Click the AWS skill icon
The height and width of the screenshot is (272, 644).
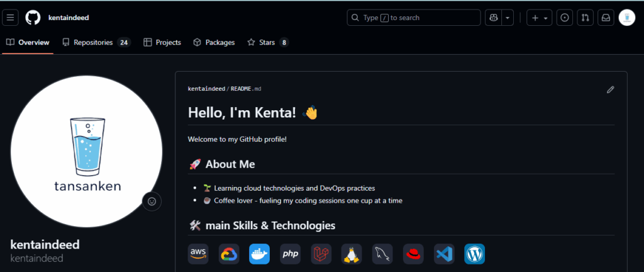(198, 254)
